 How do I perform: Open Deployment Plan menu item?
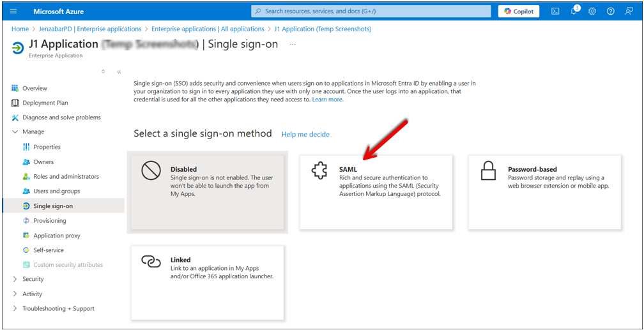tap(45, 103)
